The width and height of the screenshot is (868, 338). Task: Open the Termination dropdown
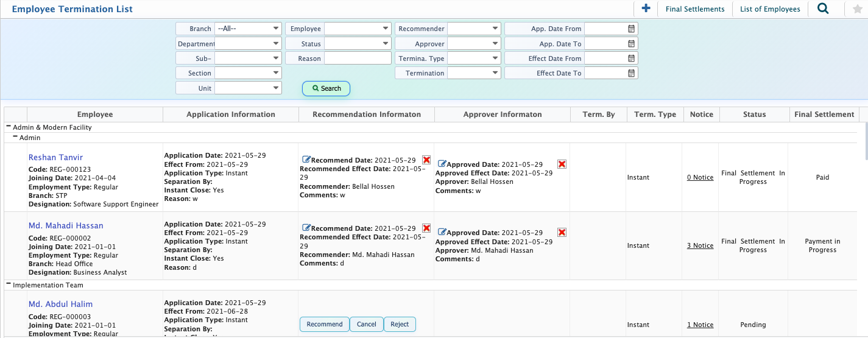point(474,73)
